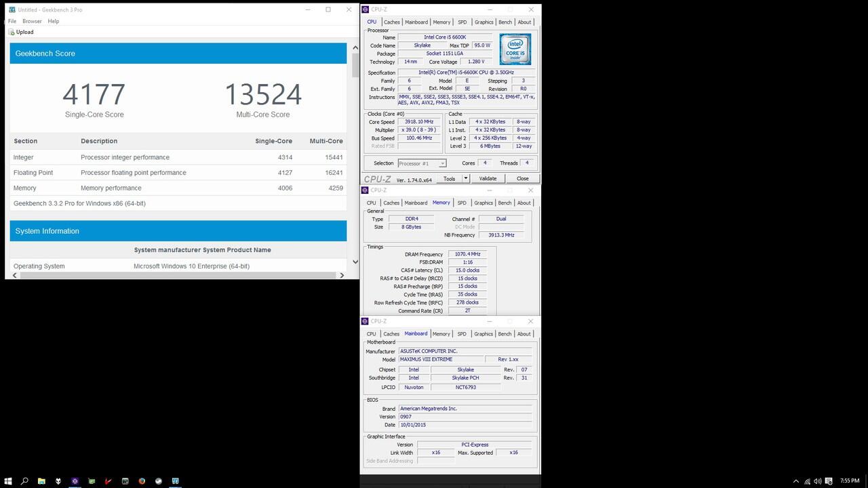Image resolution: width=868 pixels, height=488 pixels.
Task: Click the single-core score 4177
Action: (94, 94)
